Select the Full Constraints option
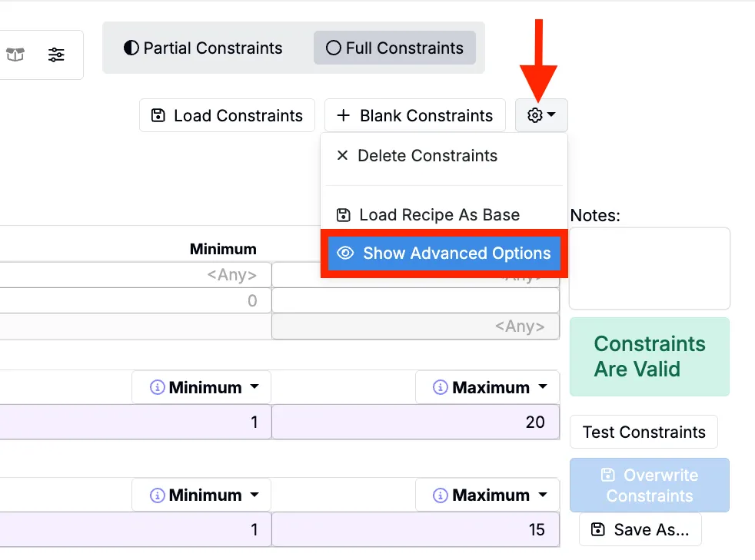This screenshot has height=560, width=755. coord(394,48)
